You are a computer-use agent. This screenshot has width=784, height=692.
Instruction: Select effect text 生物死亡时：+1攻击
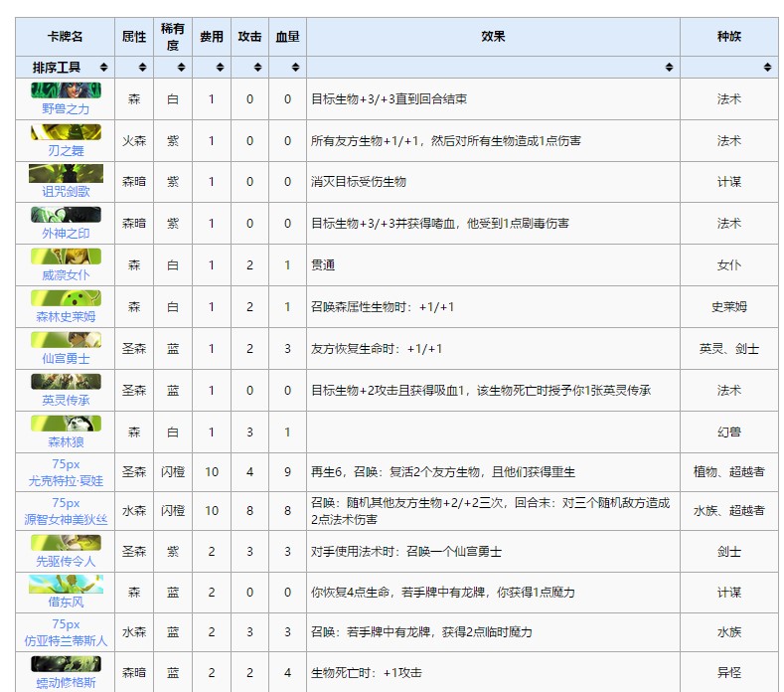pos(367,673)
